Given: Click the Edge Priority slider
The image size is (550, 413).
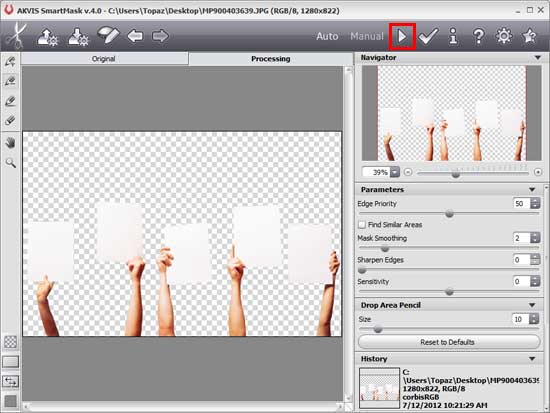Looking at the screenshot, I should click(449, 214).
